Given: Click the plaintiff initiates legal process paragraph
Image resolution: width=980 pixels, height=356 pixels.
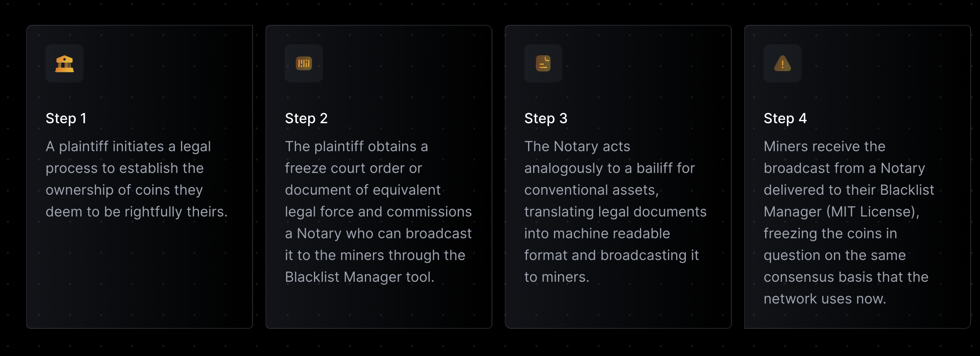Looking at the screenshot, I should tap(136, 179).
